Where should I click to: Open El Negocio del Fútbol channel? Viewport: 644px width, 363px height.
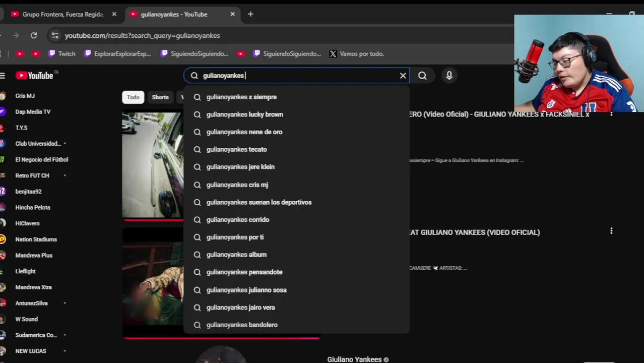click(41, 160)
